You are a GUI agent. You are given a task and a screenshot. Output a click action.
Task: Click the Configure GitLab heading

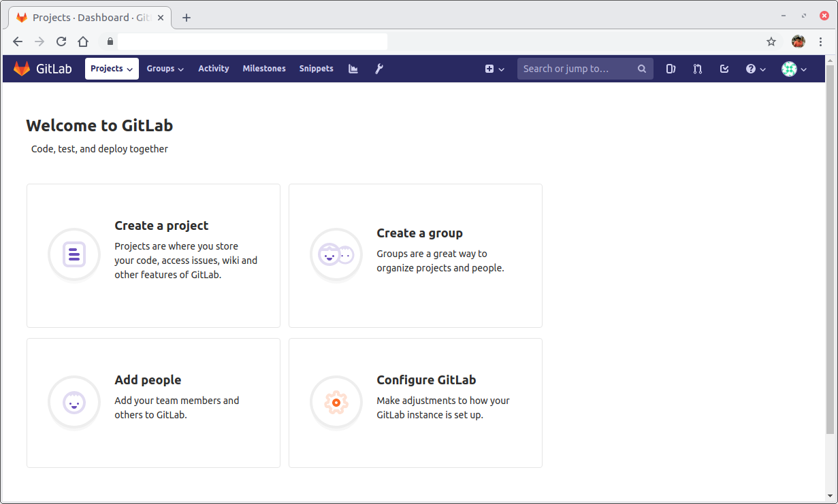(426, 380)
